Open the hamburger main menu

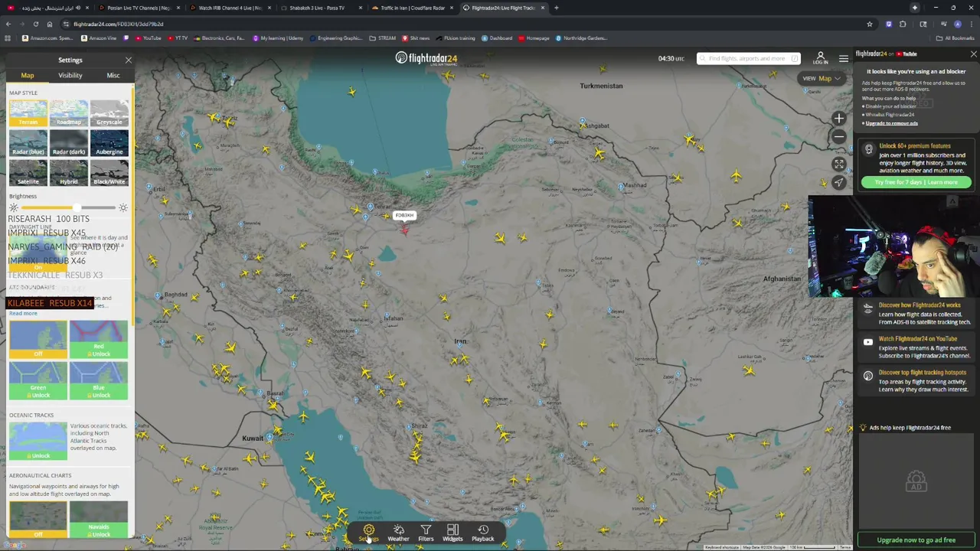[843, 59]
